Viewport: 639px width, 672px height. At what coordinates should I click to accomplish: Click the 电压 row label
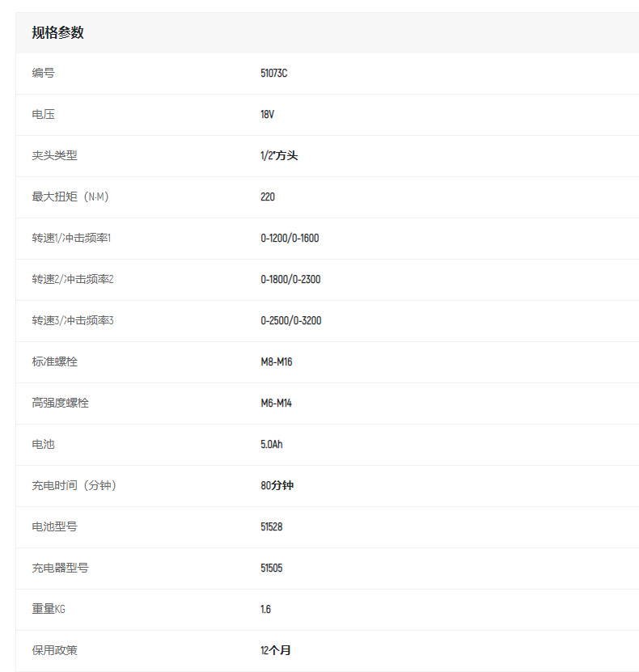44,115
